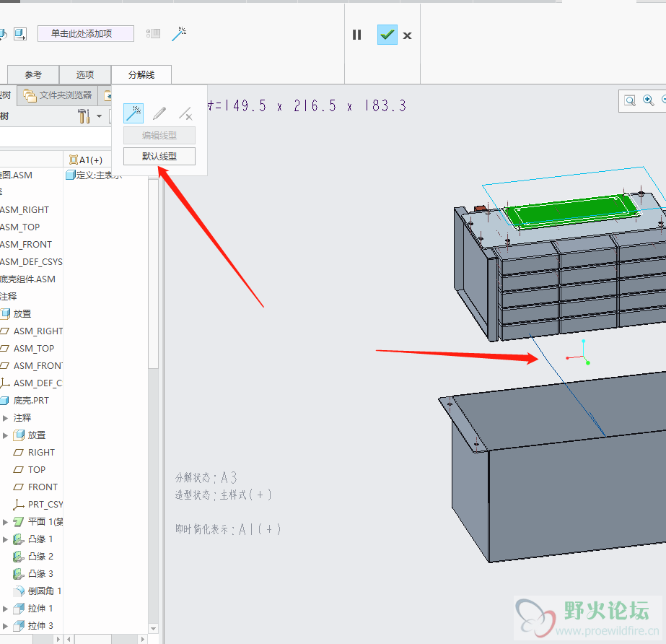The width and height of the screenshot is (666, 644).
Task: Select the translate component icon
Action: [x=20, y=34]
